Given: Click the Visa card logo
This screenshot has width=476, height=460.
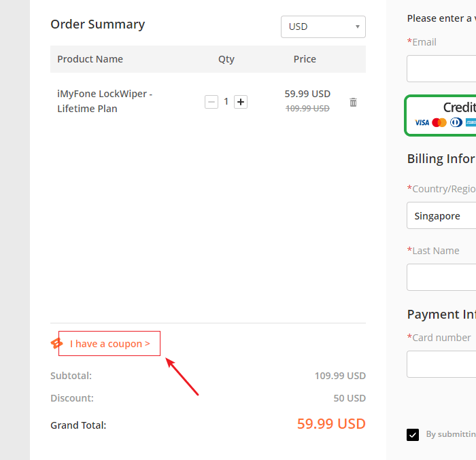Looking at the screenshot, I should pos(422,122).
